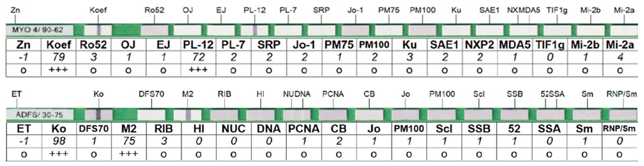Click the PL-12 band on MYO strip
Viewport: 644px width, 166px height.
pyautogui.click(x=255, y=30)
